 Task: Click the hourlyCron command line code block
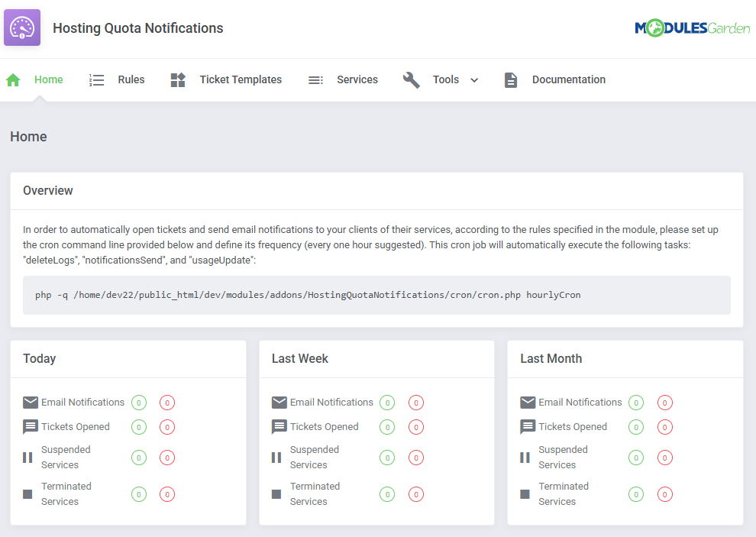click(376, 296)
